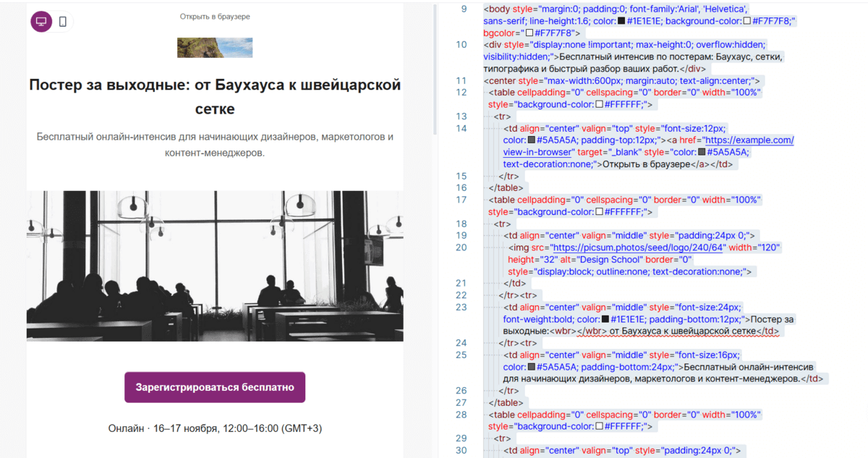Screen dimensions: 868x458
Task: Click the small logo image in preview
Action: 215,48
